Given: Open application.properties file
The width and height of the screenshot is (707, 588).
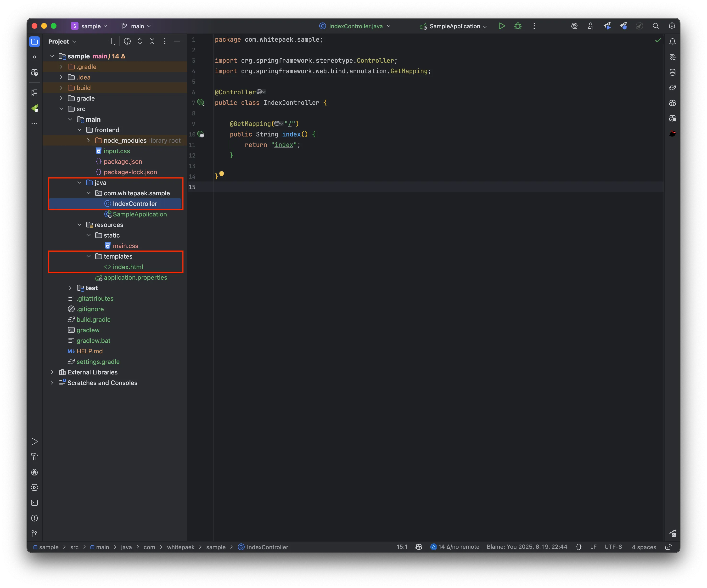Looking at the screenshot, I should click(x=135, y=277).
